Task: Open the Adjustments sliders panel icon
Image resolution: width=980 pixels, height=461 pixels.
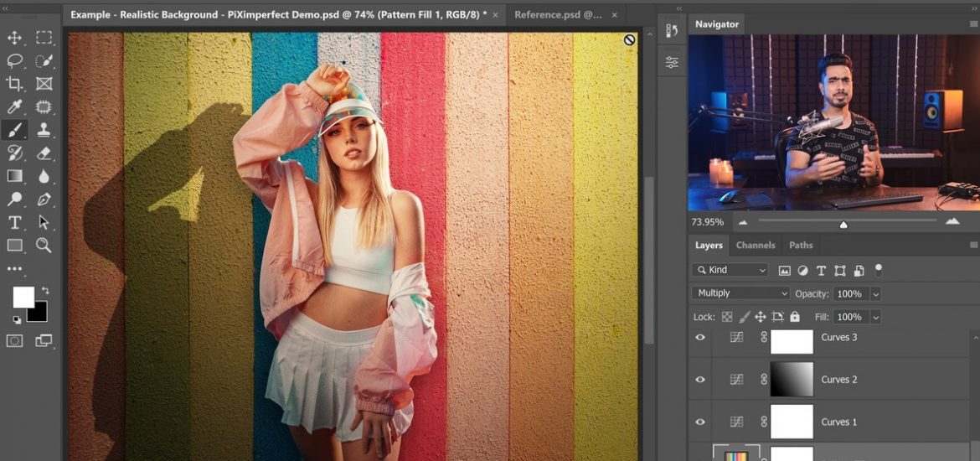Action: (673, 63)
